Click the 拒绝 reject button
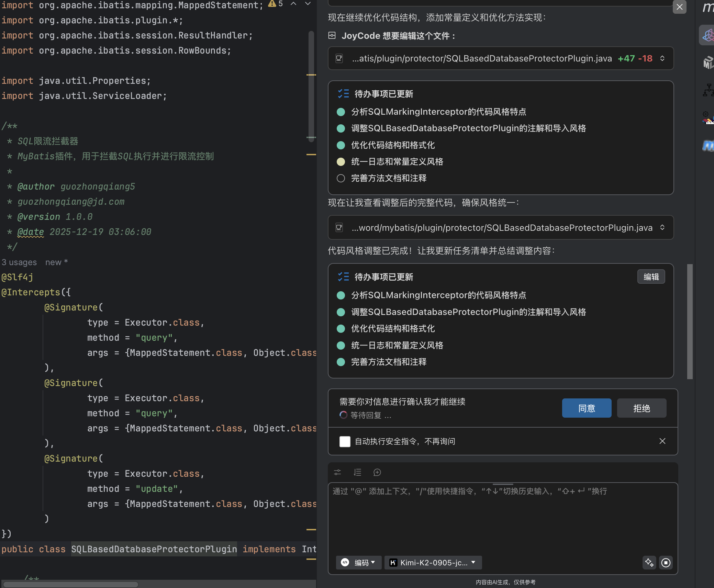Screen dimensions: 714x588 tap(641, 408)
